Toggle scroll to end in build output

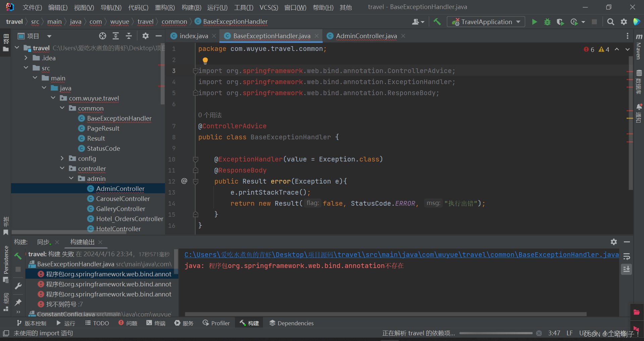(627, 269)
